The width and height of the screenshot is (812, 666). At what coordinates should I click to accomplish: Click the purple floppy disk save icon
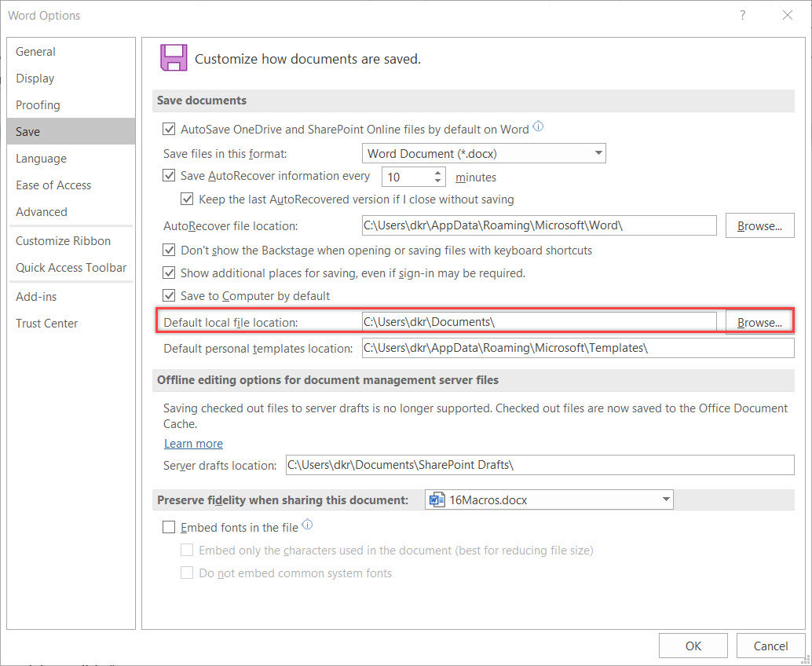tap(174, 57)
